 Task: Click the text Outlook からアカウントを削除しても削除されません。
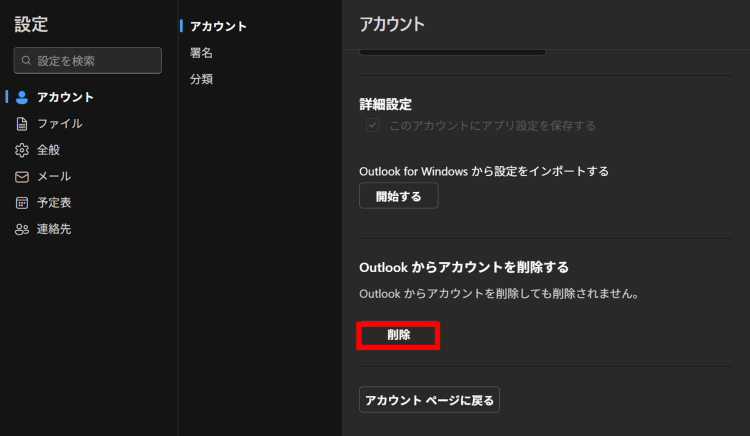[499, 294]
